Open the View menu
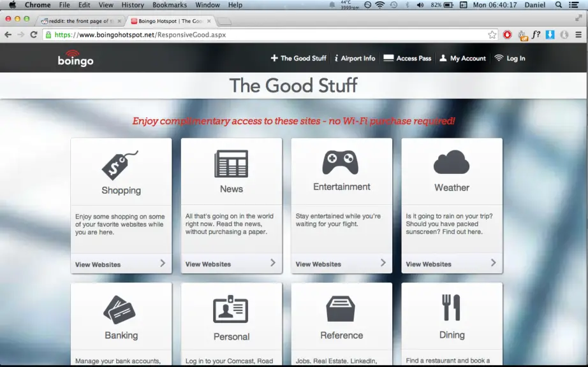 click(x=106, y=5)
